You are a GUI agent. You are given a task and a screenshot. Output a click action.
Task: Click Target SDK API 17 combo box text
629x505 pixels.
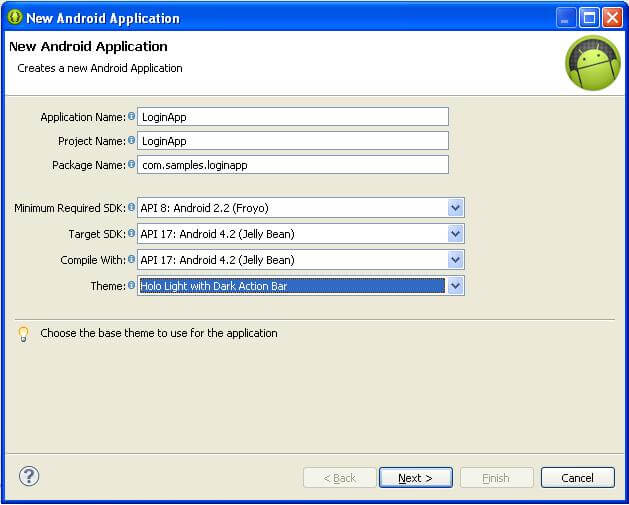click(x=217, y=234)
